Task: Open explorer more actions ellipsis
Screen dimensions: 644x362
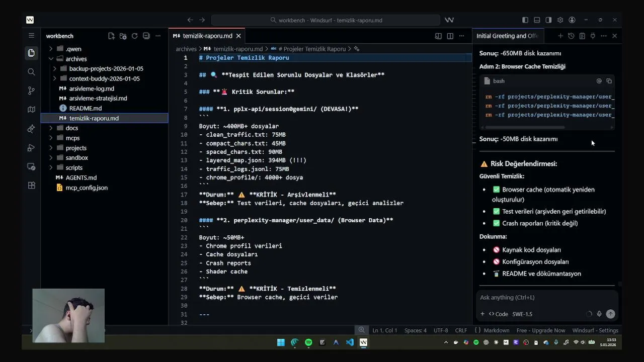Action: coord(158,36)
